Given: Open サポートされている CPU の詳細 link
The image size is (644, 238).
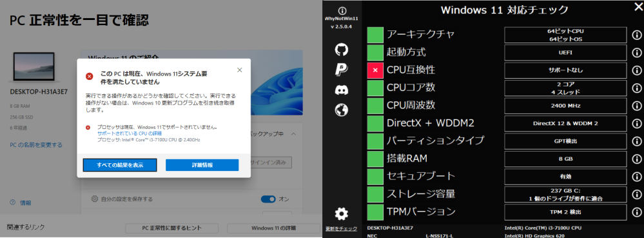Looking at the screenshot, I should [x=130, y=134].
